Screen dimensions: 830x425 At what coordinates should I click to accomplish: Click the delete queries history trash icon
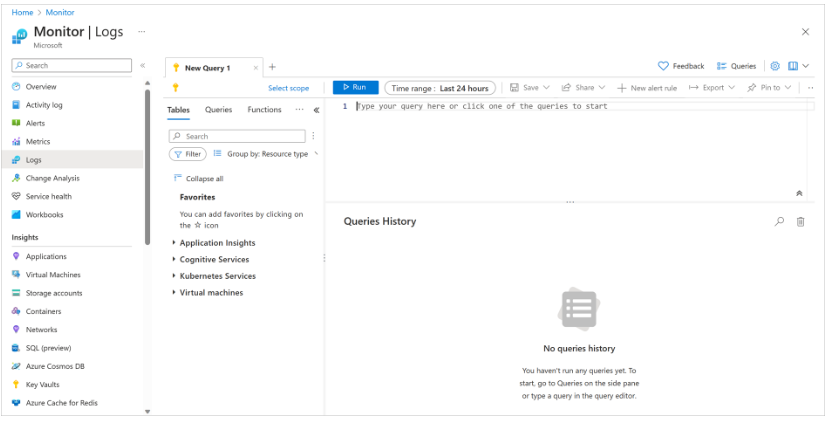click(x=800, y=221)
